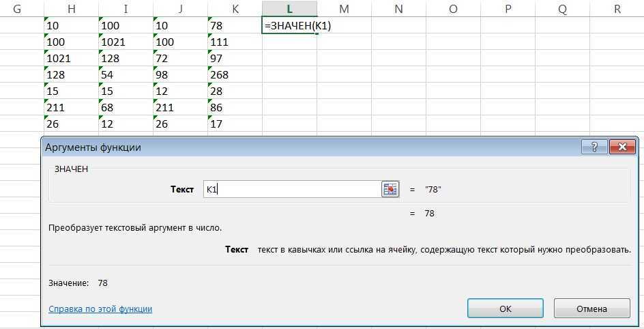Image resolution: width=644 pixels, height=329 pixels.
Task: Select cell I4 containing 54
Action: click(126, 75)
